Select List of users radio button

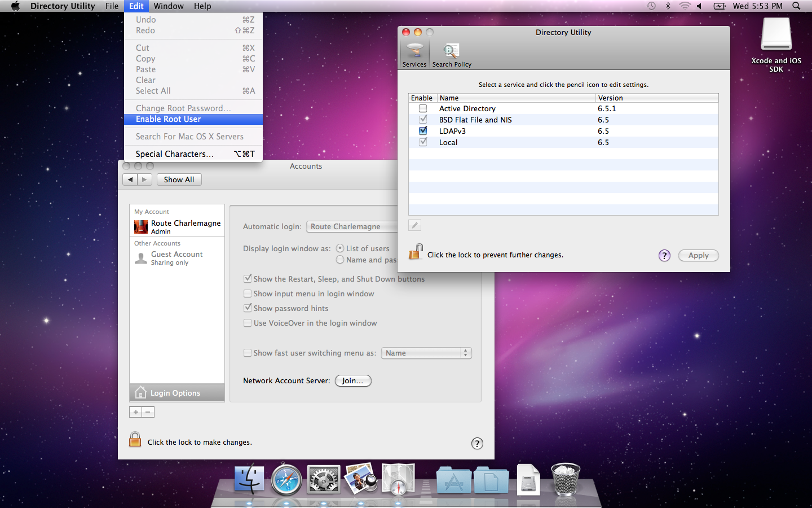click(x=340, y=248)
